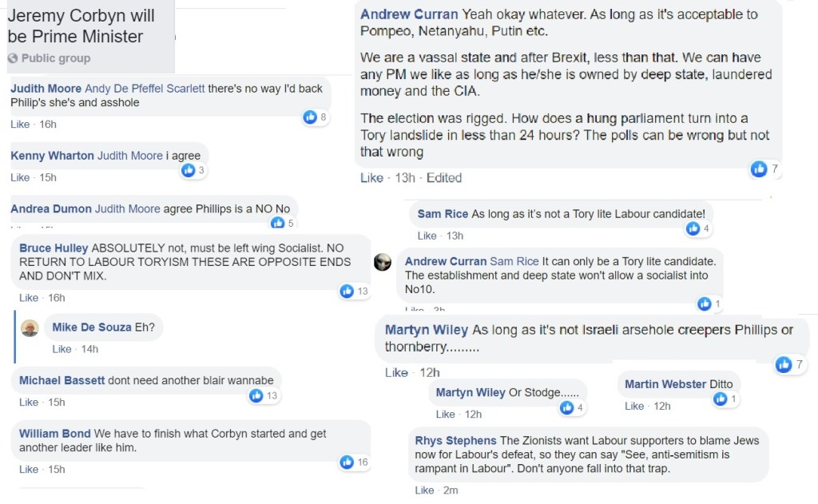This screenshot has width=818, height=504.
Task: Like Rhys Stephens' comment about Zionists
Action: tap(425, 490)
